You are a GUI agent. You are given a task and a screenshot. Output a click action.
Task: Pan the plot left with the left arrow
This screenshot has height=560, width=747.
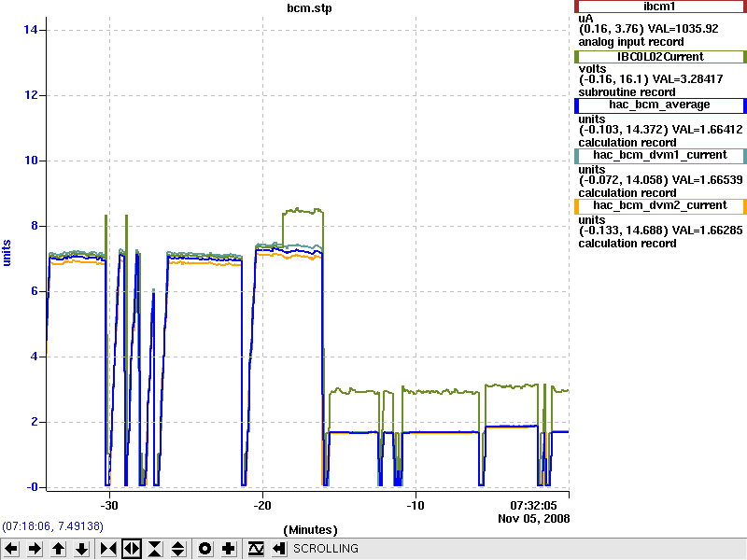tap(11, 549)
